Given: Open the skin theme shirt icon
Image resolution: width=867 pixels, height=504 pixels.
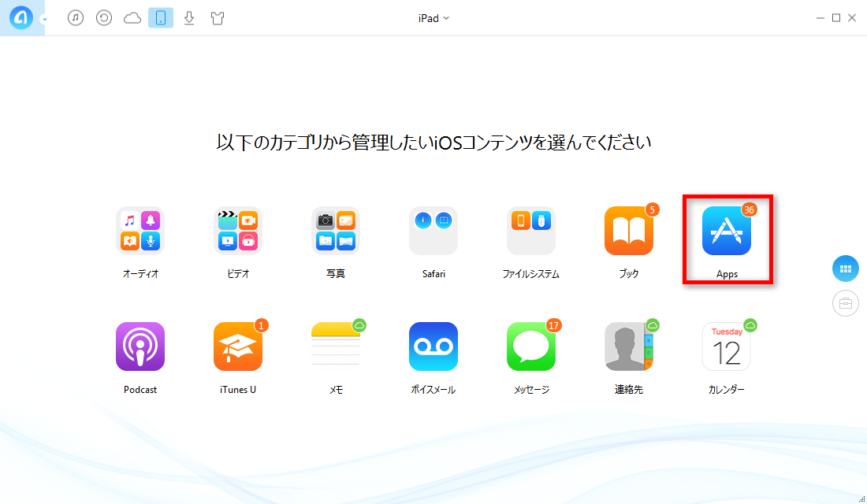Looking at the screenshot, I should coord(218,17).
